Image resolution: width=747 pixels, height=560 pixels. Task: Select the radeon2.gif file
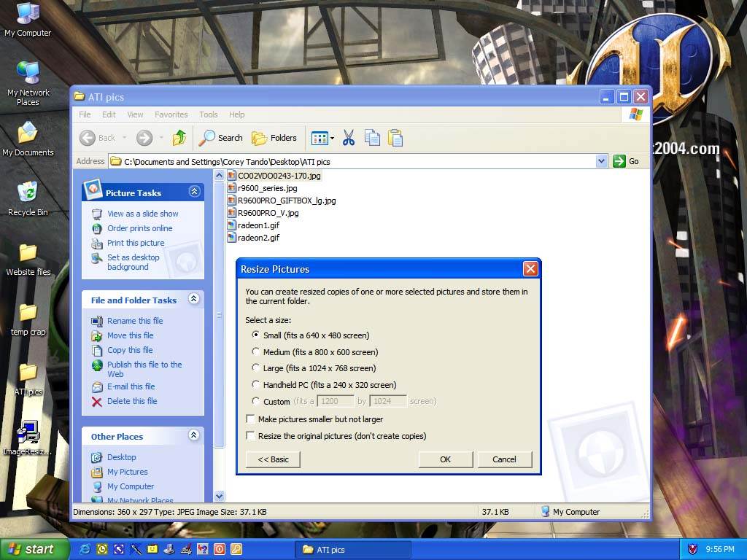pos(254,238)
